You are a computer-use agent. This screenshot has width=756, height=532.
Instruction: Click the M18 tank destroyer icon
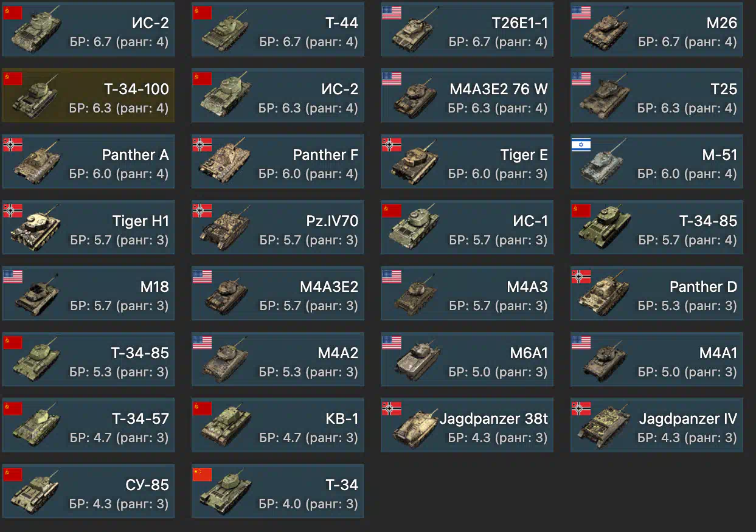click(x=35, y=293)
